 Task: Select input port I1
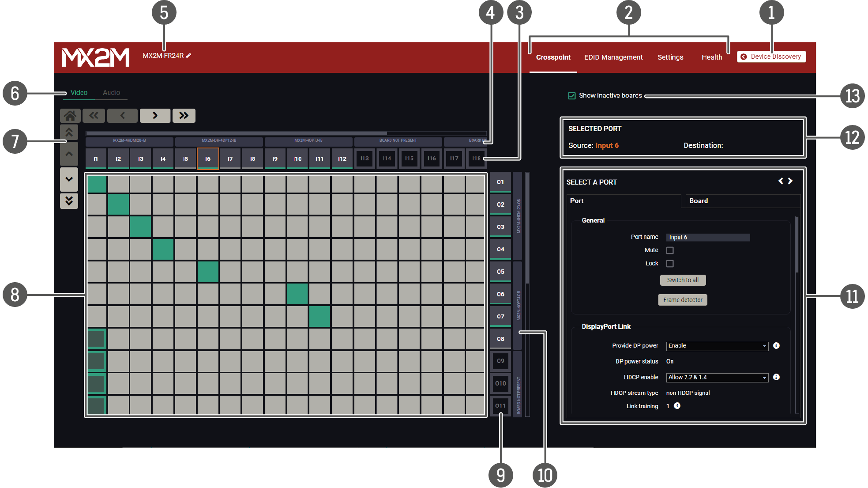pos(96,159)
